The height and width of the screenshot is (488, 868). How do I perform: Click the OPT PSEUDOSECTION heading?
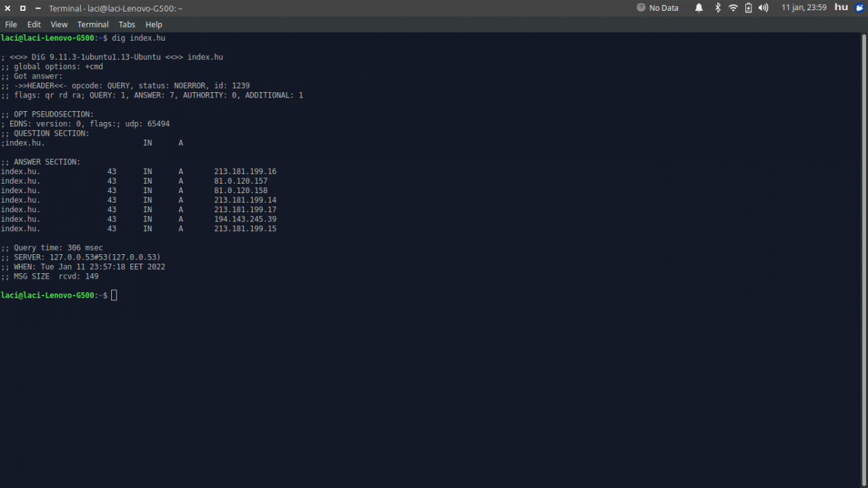[x=47, y=115]
